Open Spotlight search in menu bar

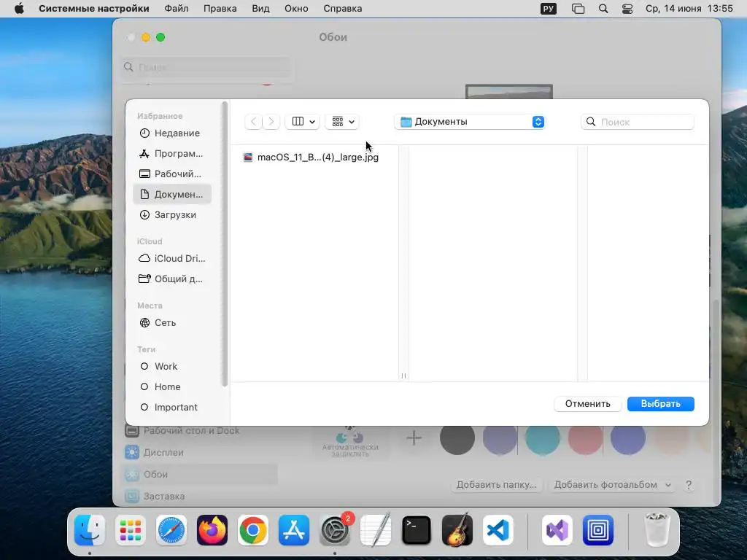click(x=603, y=9)
